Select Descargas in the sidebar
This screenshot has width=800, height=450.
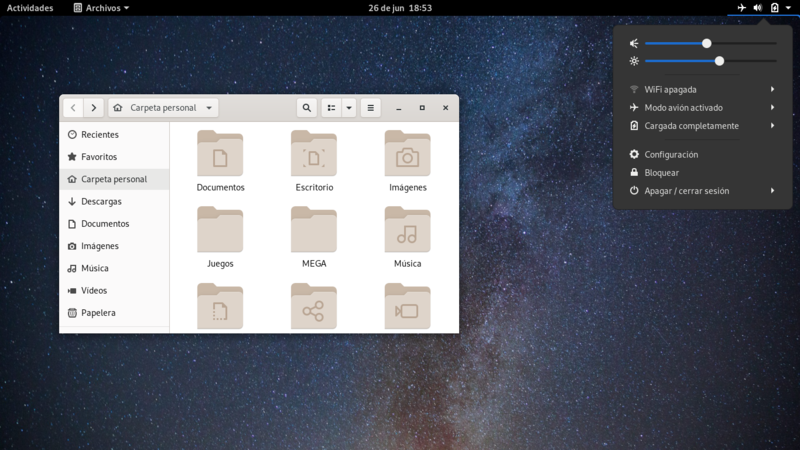tap(114, 202)
